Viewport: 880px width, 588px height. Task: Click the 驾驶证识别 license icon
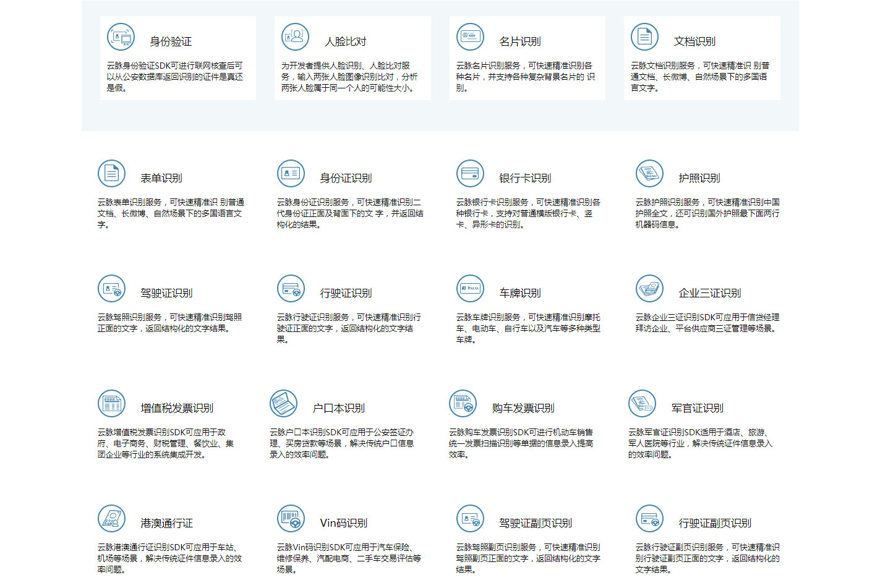pos(111,288)
